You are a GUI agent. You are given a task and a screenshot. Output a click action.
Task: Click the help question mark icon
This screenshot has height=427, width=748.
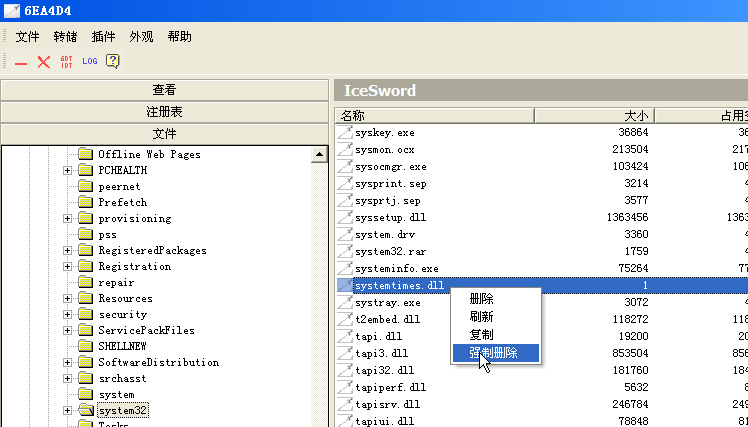(x=113, y=61)
